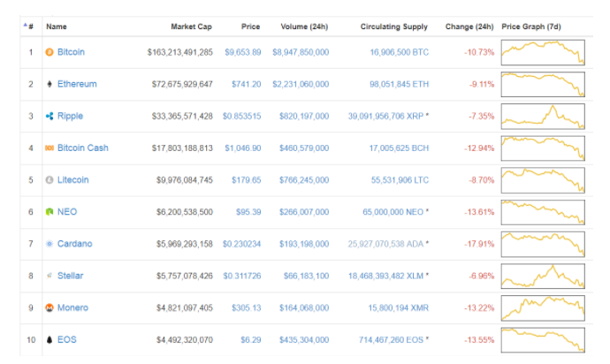The image size is (610, 364).
Task: Click the Bitcoin coin icon
Action: click(x=50, y=53)
